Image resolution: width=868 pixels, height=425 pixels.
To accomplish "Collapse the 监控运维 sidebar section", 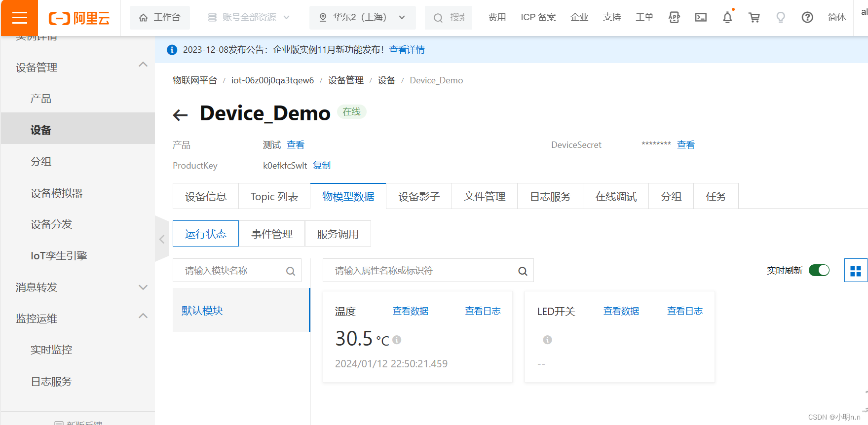I will [x=143, y=316].
